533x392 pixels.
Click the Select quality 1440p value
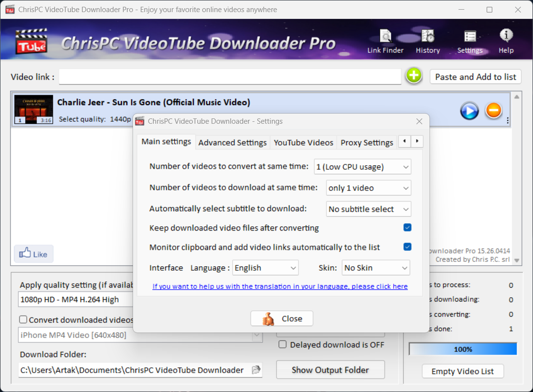120,119
